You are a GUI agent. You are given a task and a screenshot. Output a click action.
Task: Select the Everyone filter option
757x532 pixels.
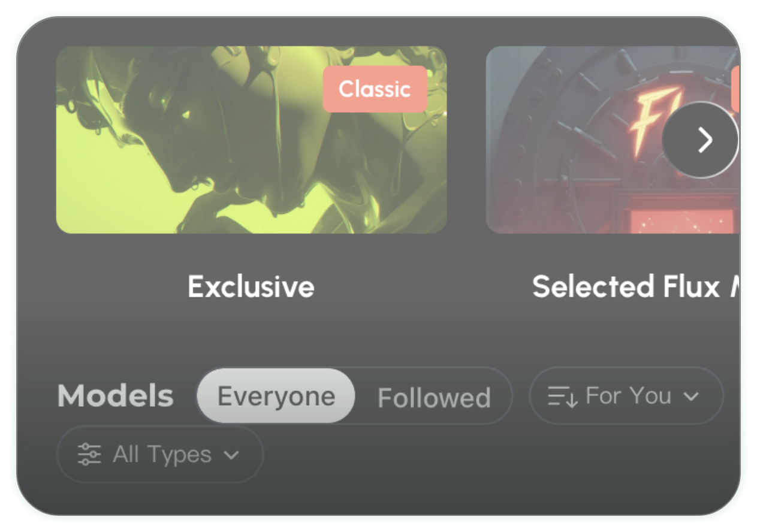click(x=276, y=396)
